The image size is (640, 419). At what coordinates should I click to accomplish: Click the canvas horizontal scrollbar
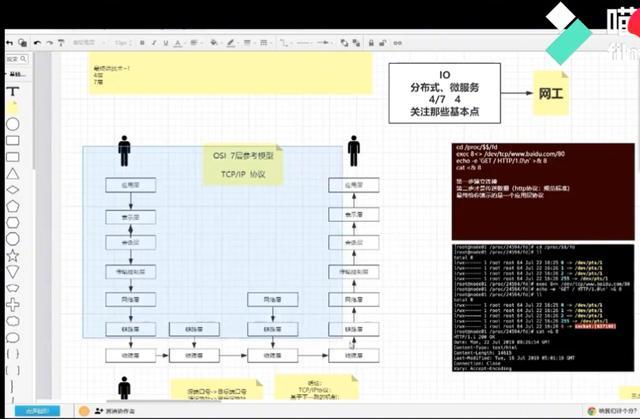(163, 401)
